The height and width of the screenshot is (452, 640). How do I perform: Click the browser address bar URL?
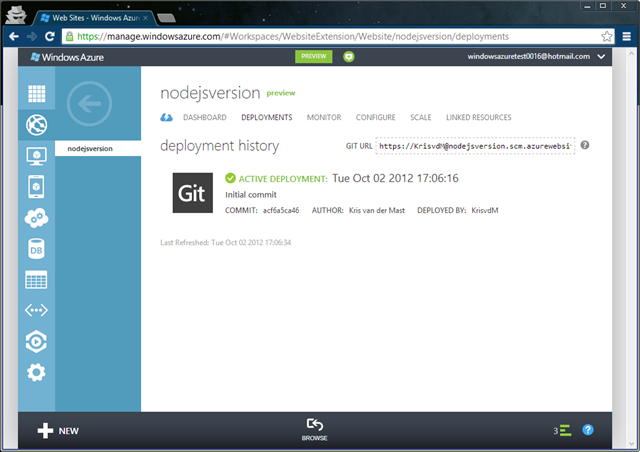coord(293,36)
